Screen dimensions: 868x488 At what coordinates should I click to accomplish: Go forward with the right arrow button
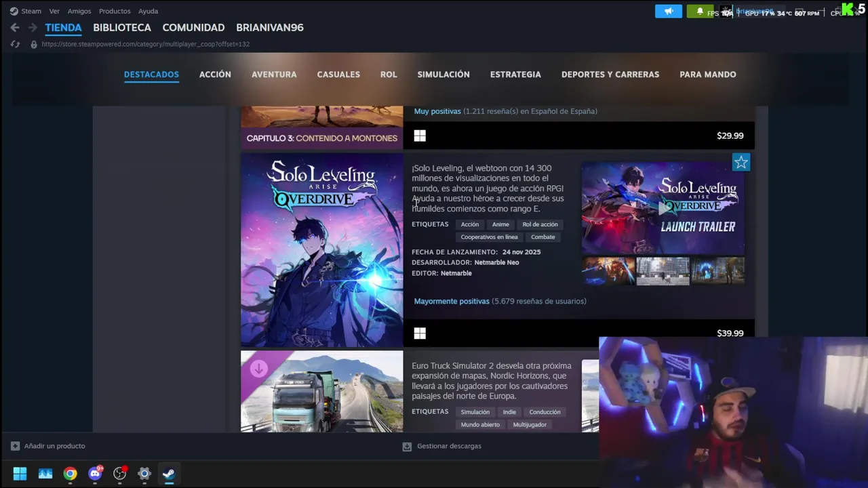click(33, 28)
